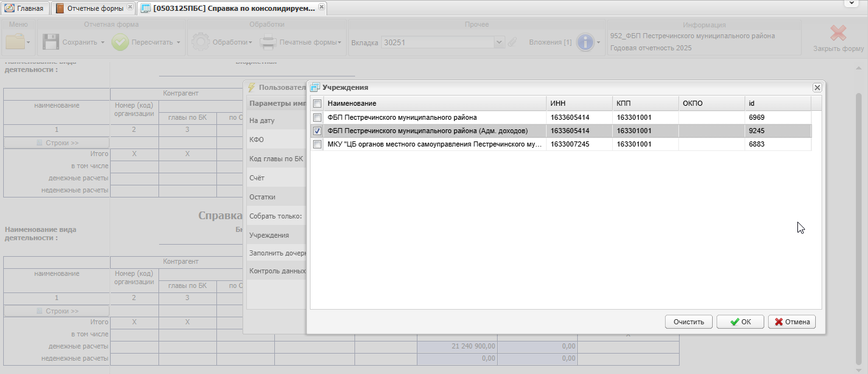868x374 pixels.
Task: Click the Учреждения parameter row in background dialog
Action: tap(277, 235)
